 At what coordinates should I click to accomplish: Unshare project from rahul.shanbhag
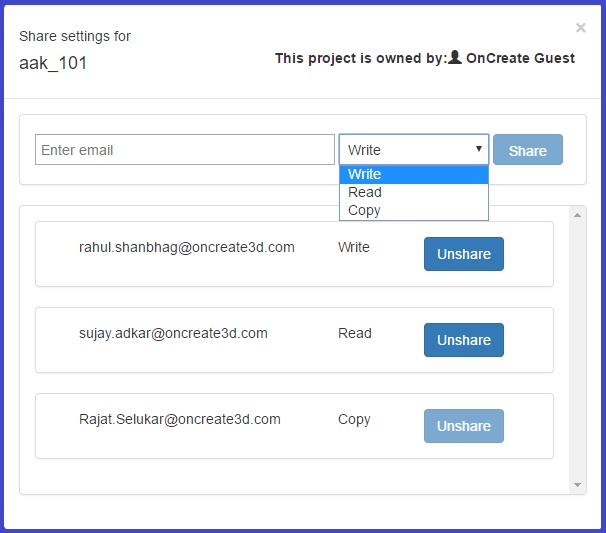(x=463, y=254)
